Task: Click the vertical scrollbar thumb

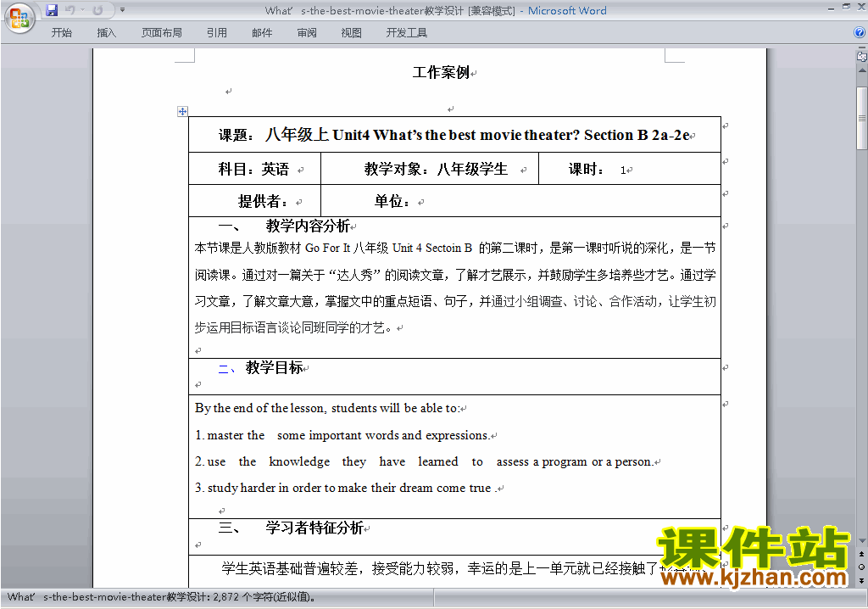Action: point(861,118)
